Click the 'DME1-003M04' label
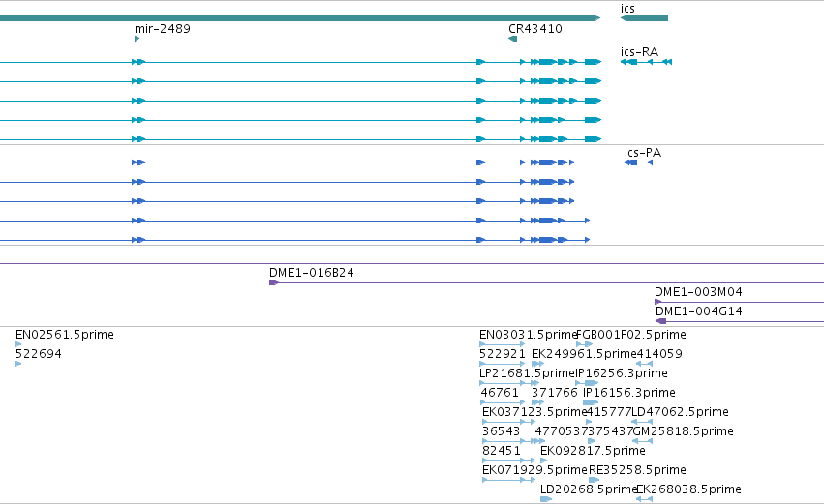This screenshot has height=504, width=824. 698,292
